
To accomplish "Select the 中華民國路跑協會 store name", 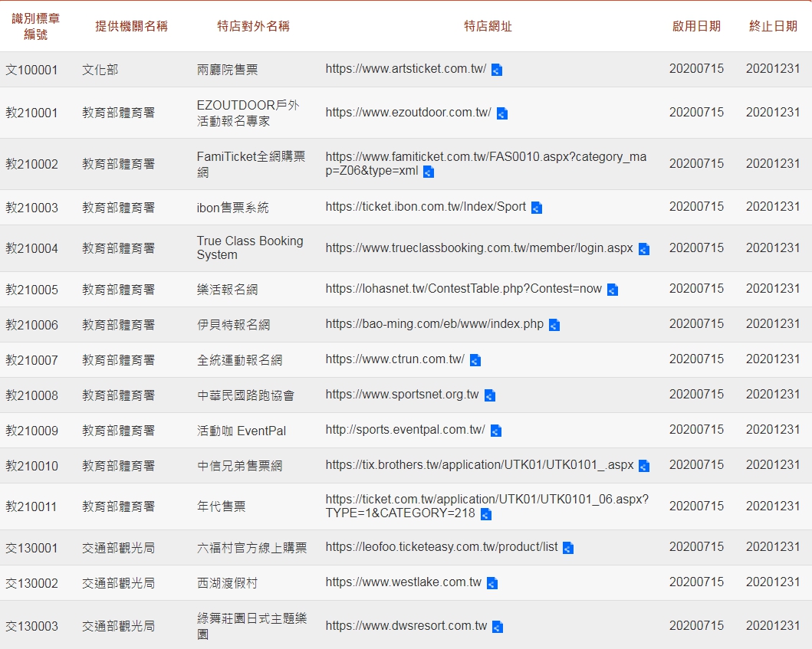I will coord(245,395).
